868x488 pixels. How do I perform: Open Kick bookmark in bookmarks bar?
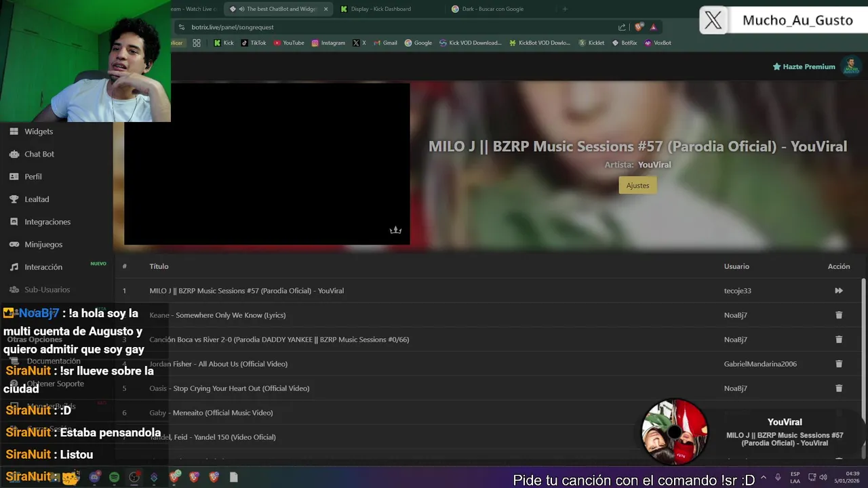[x=223, y=43]
